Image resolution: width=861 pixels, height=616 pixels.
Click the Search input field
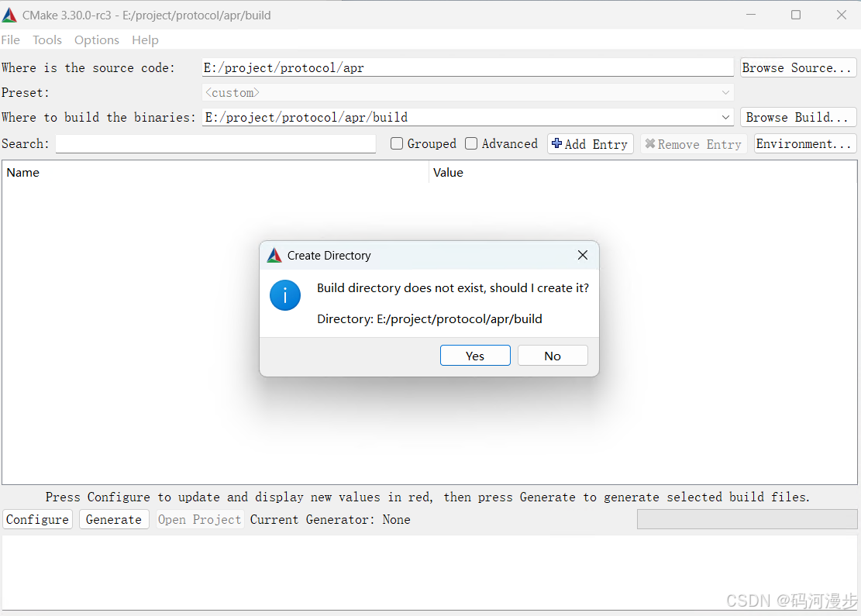pyautogui.click(x=215, y=144)
